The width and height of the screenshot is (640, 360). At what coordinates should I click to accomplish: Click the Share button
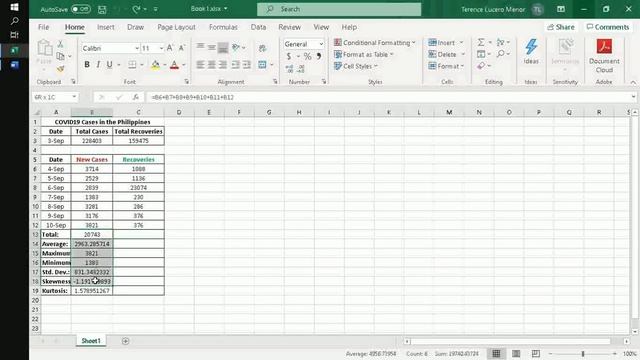(561, 27)
